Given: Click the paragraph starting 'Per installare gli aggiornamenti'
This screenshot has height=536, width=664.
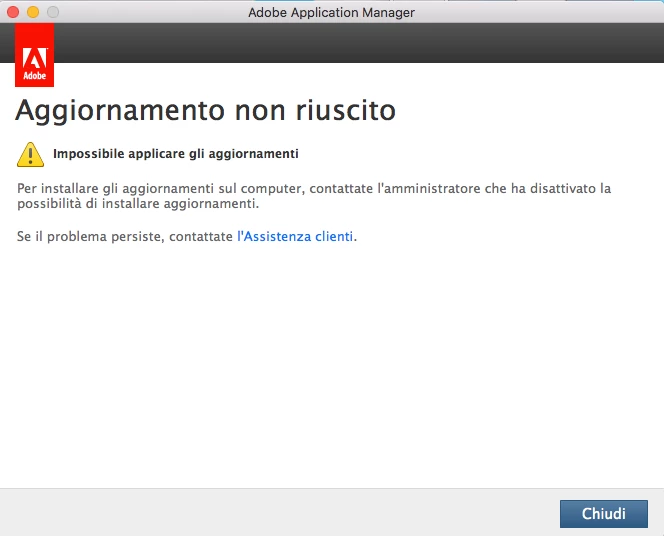Looking at the screenshot, I should click(314, 196).
